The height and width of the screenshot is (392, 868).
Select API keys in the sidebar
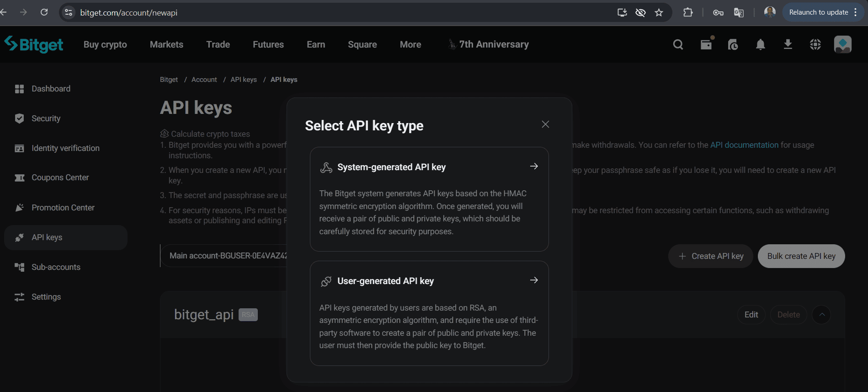point(66,237)
